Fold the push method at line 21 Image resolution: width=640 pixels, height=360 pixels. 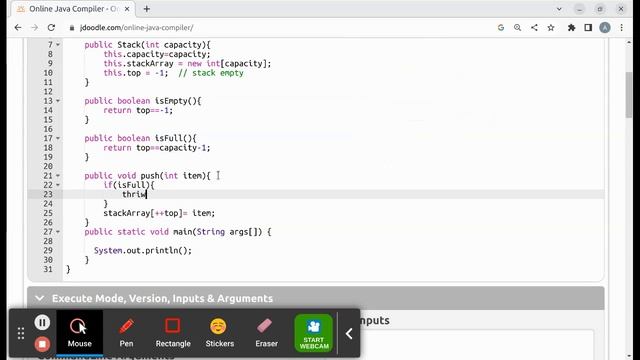tap(58, 176)
